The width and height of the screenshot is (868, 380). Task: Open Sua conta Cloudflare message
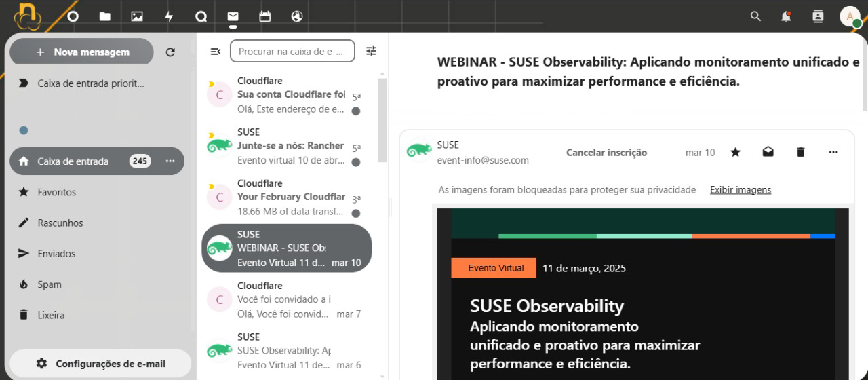pos(288,95)
